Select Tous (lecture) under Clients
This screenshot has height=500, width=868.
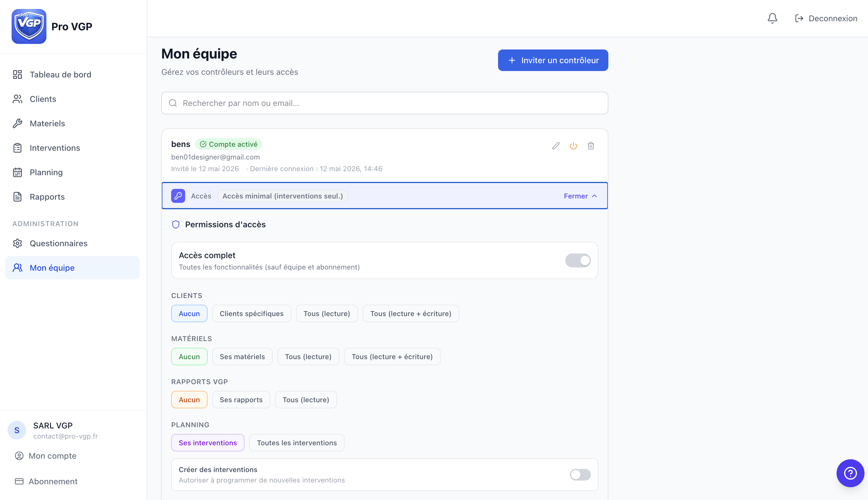point(327,313)
